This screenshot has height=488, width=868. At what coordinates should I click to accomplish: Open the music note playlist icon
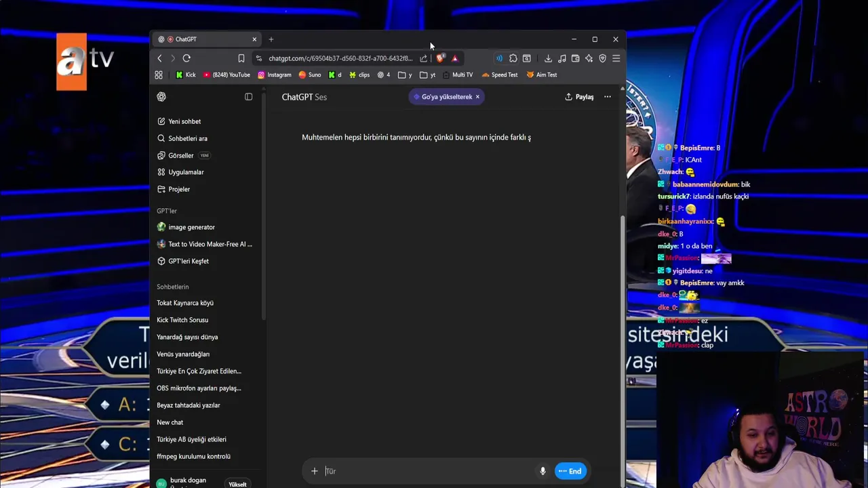click(x=561, y=58)
